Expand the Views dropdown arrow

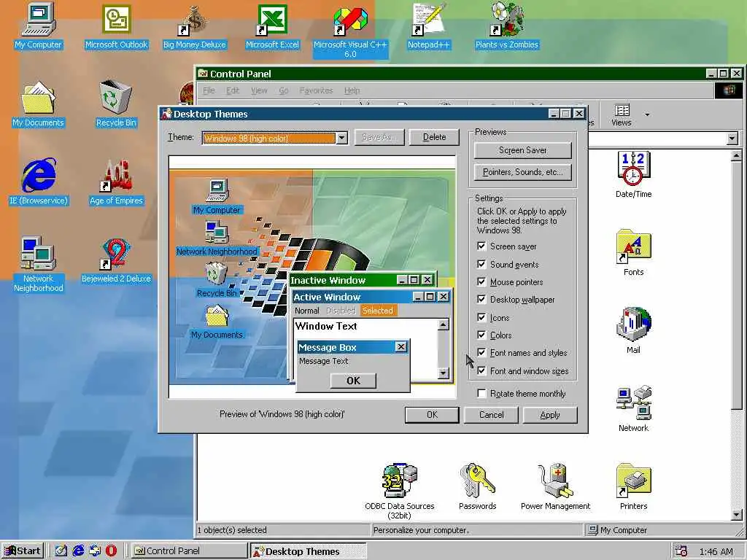coord(647,114)
